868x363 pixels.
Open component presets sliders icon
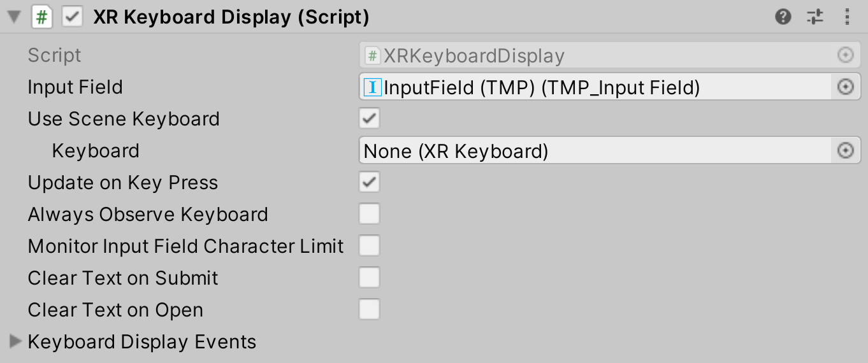coord(815,17)
